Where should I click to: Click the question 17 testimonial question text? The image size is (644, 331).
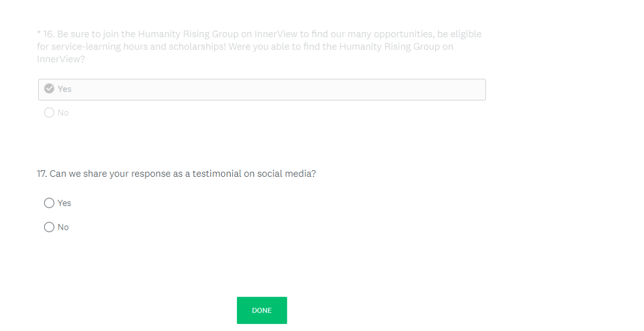(176, 174)
